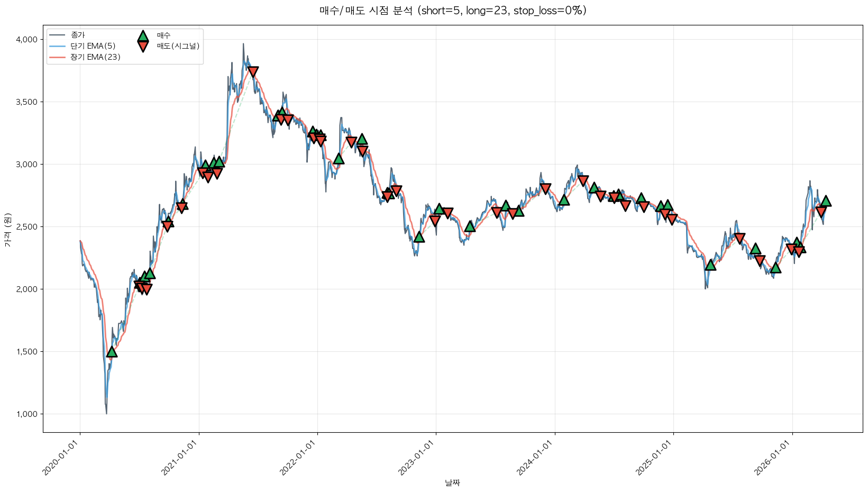Screen dimensions: 868x492
Task: Click the red sell marker at the price peak
Action: (x=253, y=72)
